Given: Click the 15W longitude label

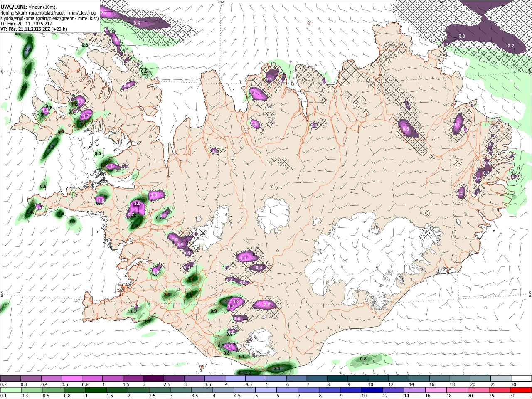Looking at the screenshot, I should point(440,2).
